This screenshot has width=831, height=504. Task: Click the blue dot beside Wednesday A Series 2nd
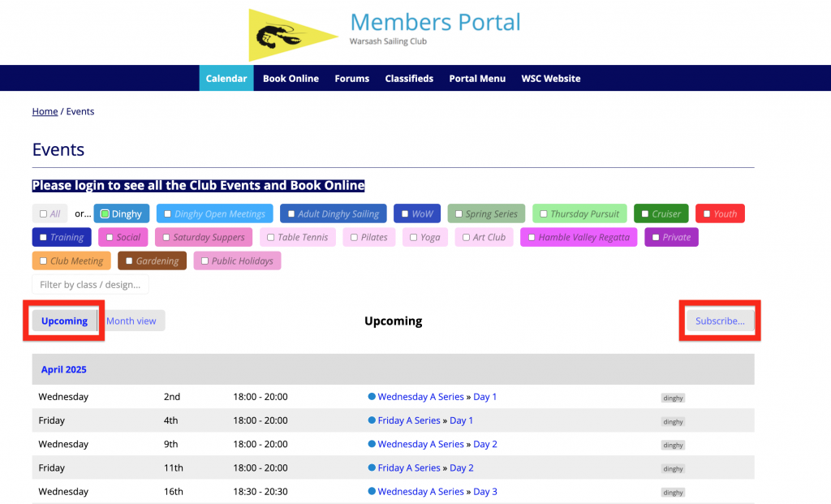(372, 397)
